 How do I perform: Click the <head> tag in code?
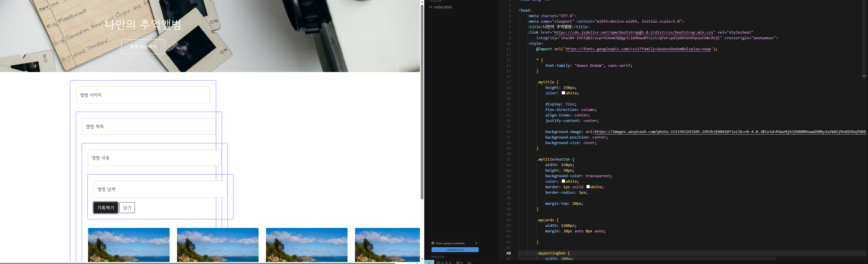[525, 10]
